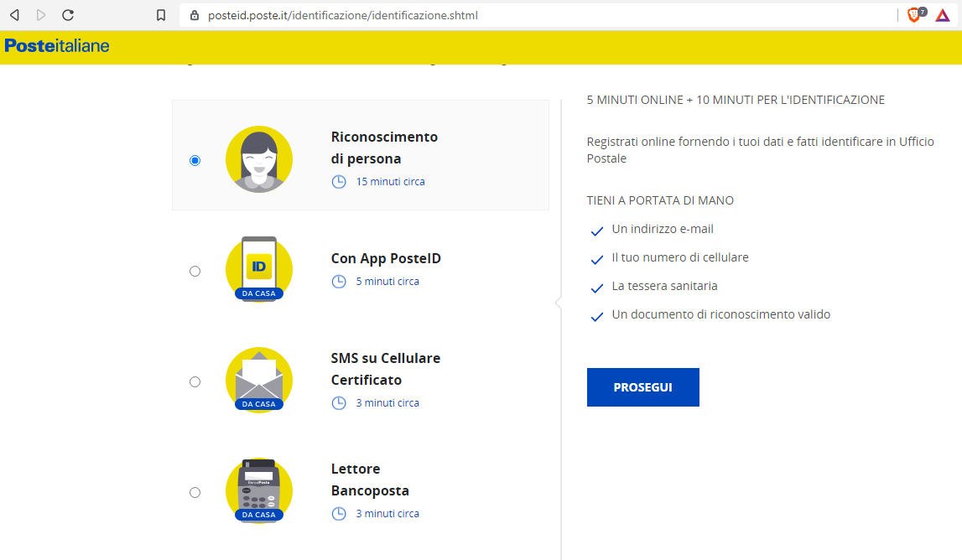Click clock icon under SMS su Cellulare Certificato

point(339,403)
